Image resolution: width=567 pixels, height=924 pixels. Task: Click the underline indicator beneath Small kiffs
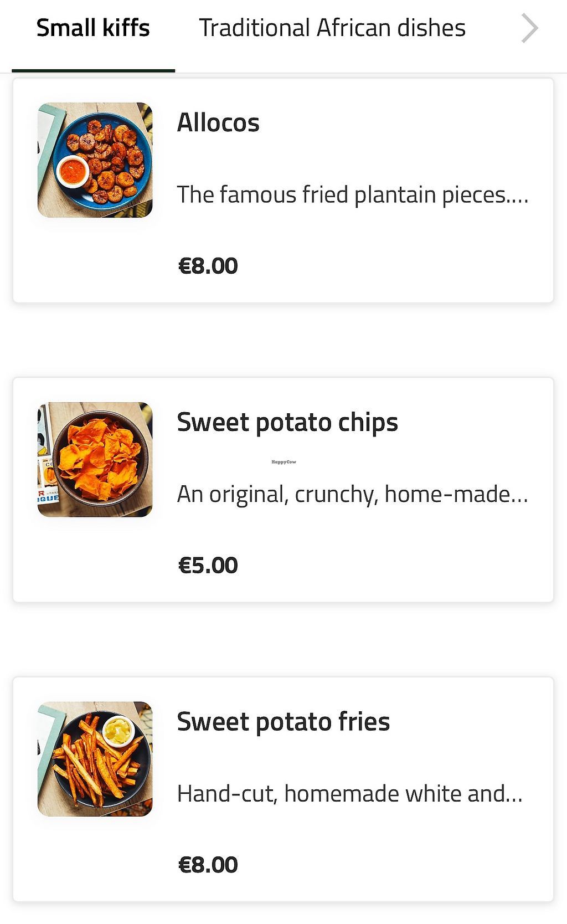(93, 71)
